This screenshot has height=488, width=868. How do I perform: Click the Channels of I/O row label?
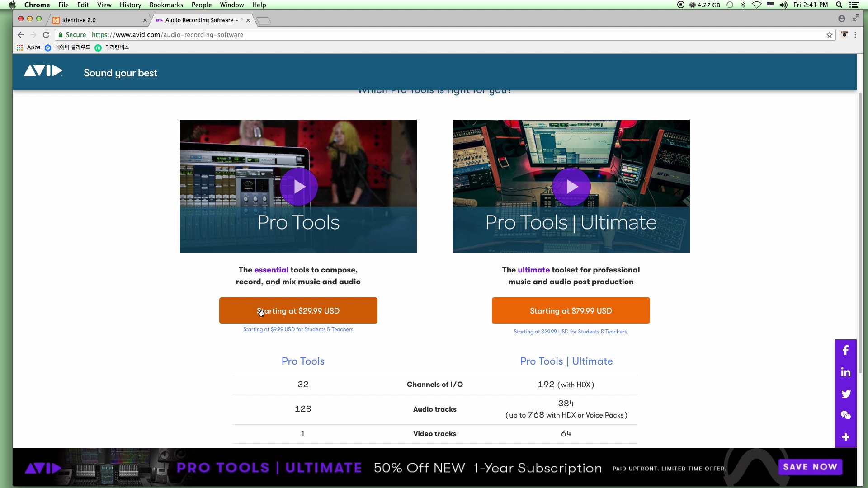point(435,385)
